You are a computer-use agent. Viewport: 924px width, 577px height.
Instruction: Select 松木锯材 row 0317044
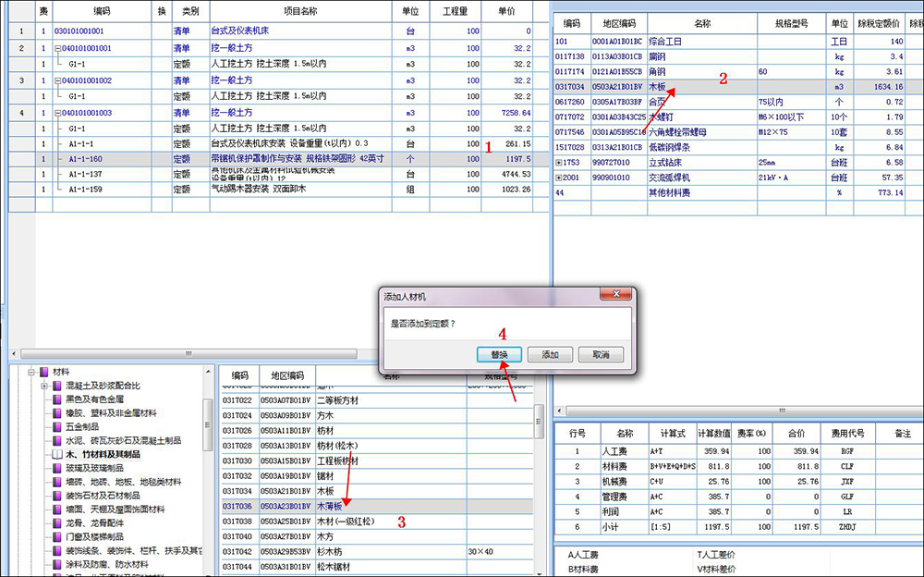(x=377, y=567)
